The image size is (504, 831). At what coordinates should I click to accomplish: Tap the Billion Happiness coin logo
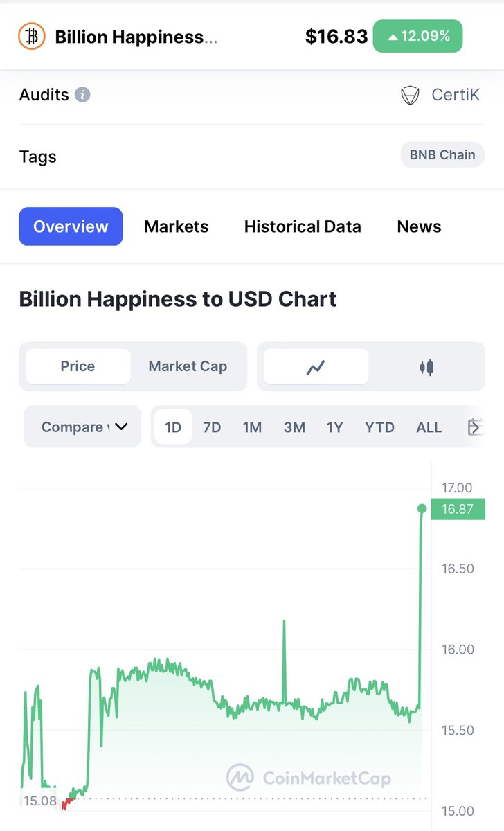point(31,37)
